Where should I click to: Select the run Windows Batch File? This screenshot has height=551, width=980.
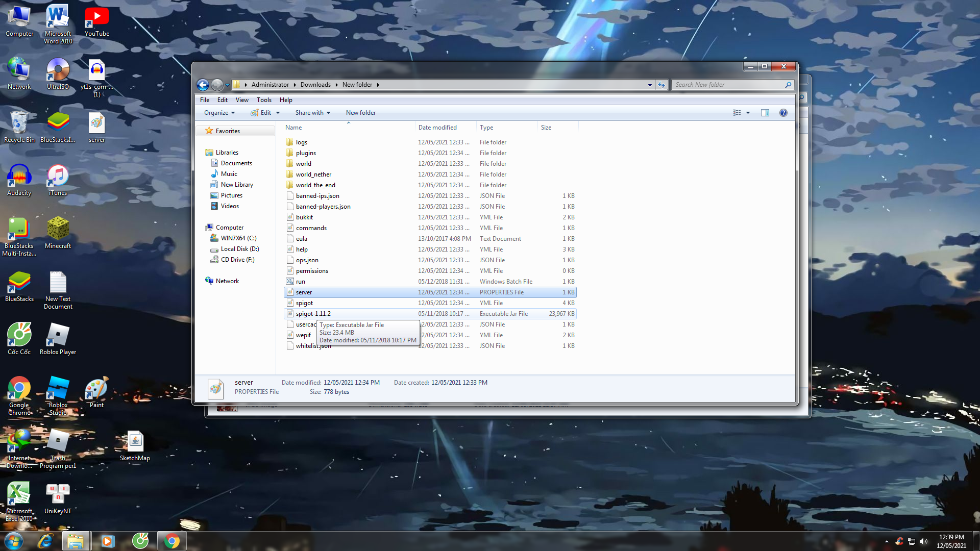click(x=300, y=282)
